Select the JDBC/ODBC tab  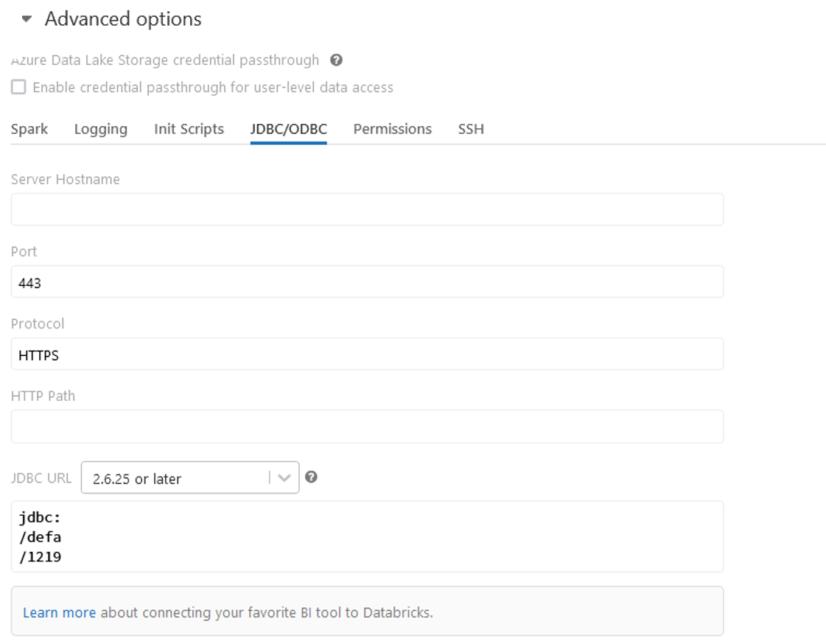click(288, 129)
